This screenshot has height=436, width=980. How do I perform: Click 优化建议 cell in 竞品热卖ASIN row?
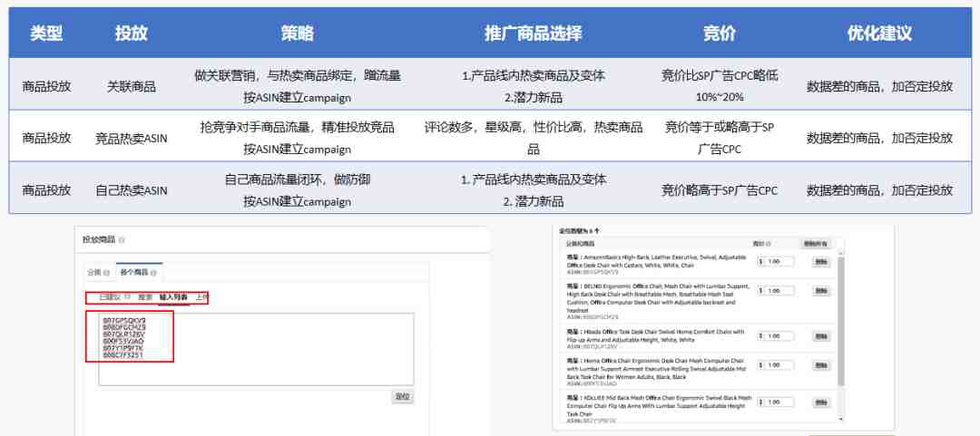(x=879, y=138)
